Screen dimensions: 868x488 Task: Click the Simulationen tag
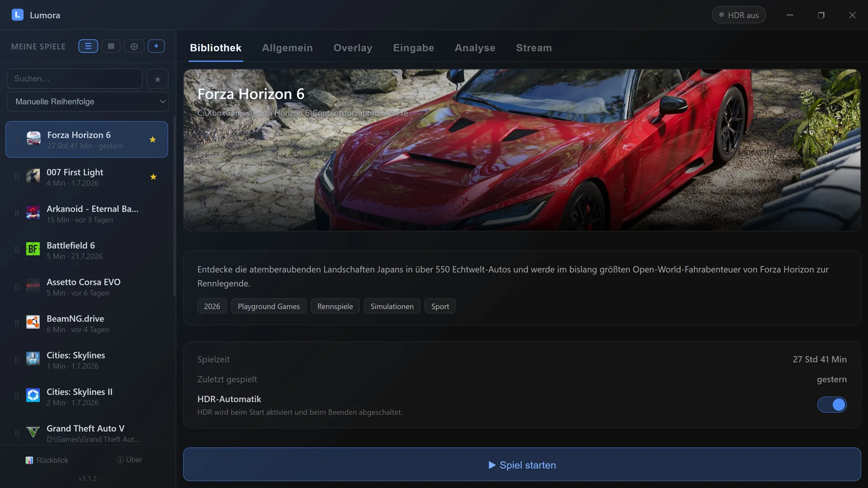392,306
